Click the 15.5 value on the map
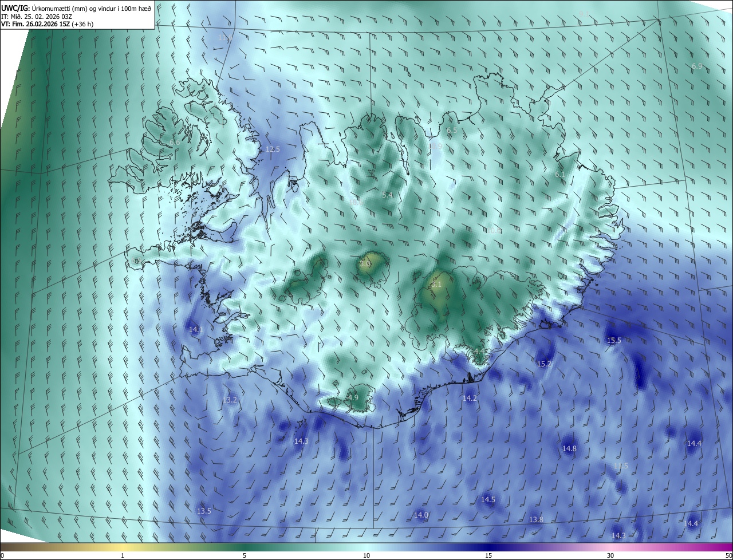The height and width of the screenshot is (560, 733). [614, 340]
